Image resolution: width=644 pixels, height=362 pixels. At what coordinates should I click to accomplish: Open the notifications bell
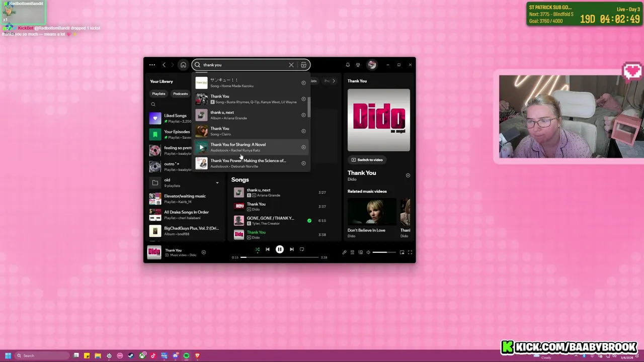pyautogui.click(x=348, y=65)
